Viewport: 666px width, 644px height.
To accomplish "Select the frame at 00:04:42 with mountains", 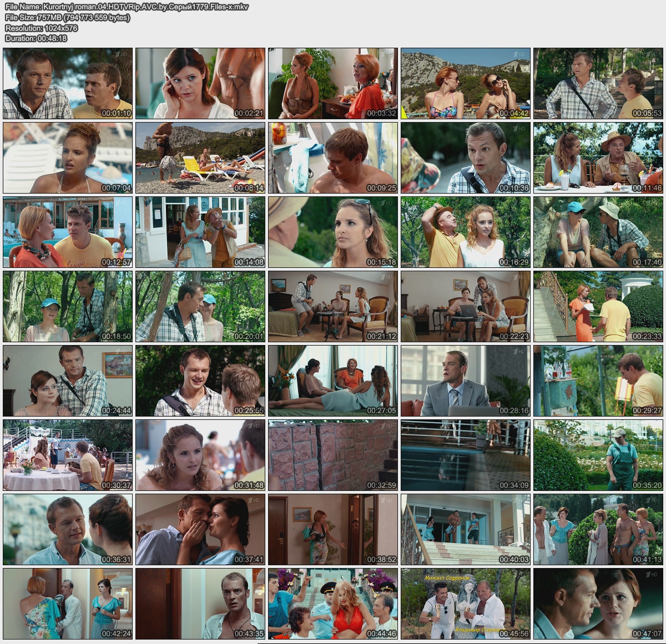I will click(x=466, y=83).
